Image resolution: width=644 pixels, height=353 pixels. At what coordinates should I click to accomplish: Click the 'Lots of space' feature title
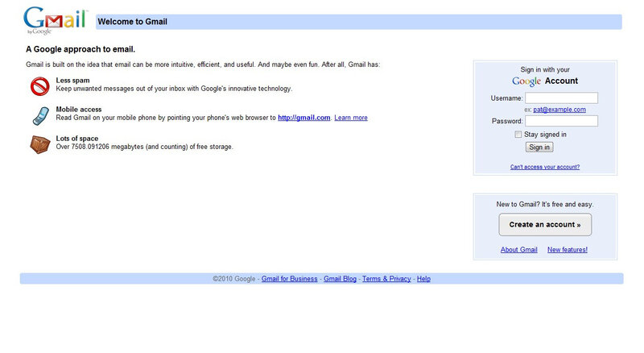point(77,139)
